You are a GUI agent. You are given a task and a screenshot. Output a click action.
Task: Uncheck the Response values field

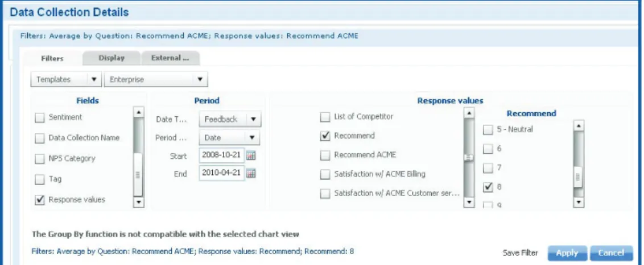pyautogui.click(x=40, y=200)
